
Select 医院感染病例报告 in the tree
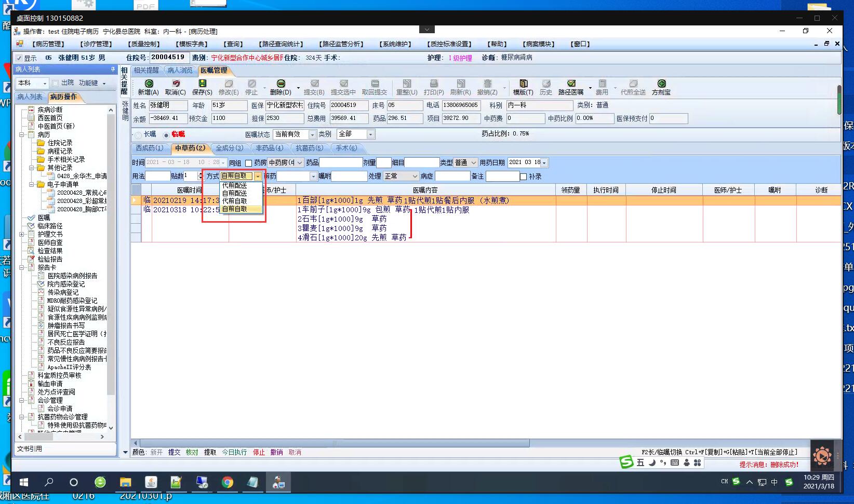72,276
